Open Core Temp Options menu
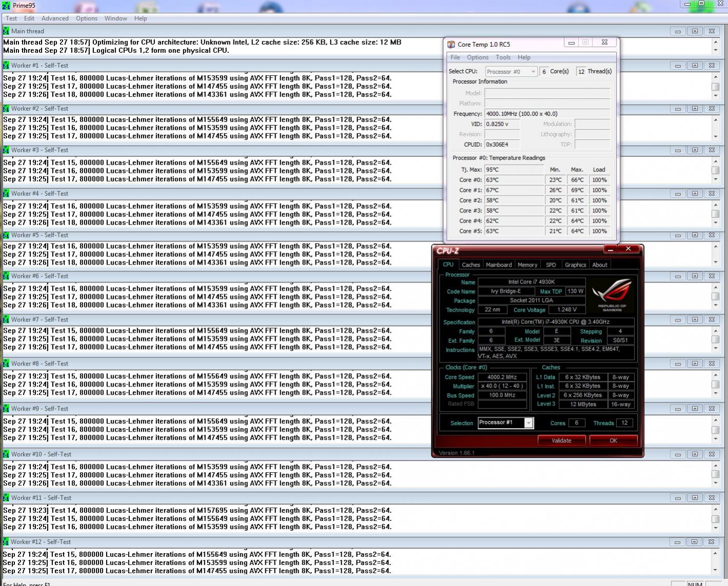The height and width of the screenshot is (586, 728). 478,57
